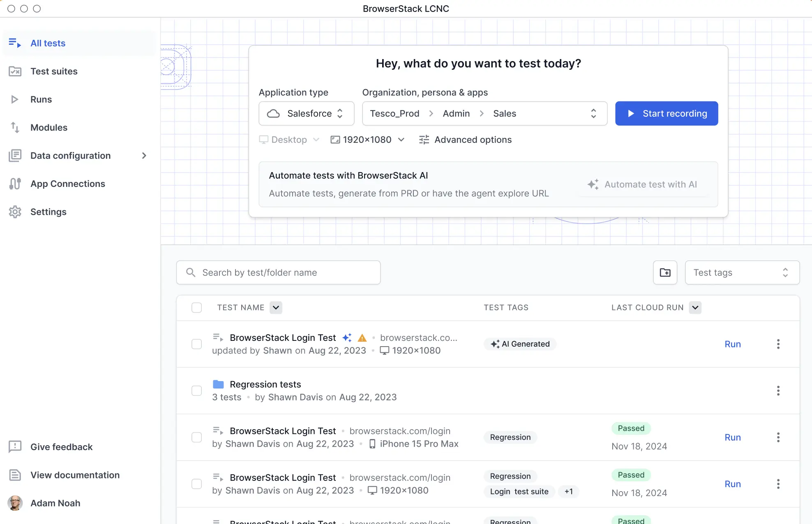Click the browserstack.co... URL in first row
The width and height of the screenshot is (812, 524).
(x=419, y=338)
